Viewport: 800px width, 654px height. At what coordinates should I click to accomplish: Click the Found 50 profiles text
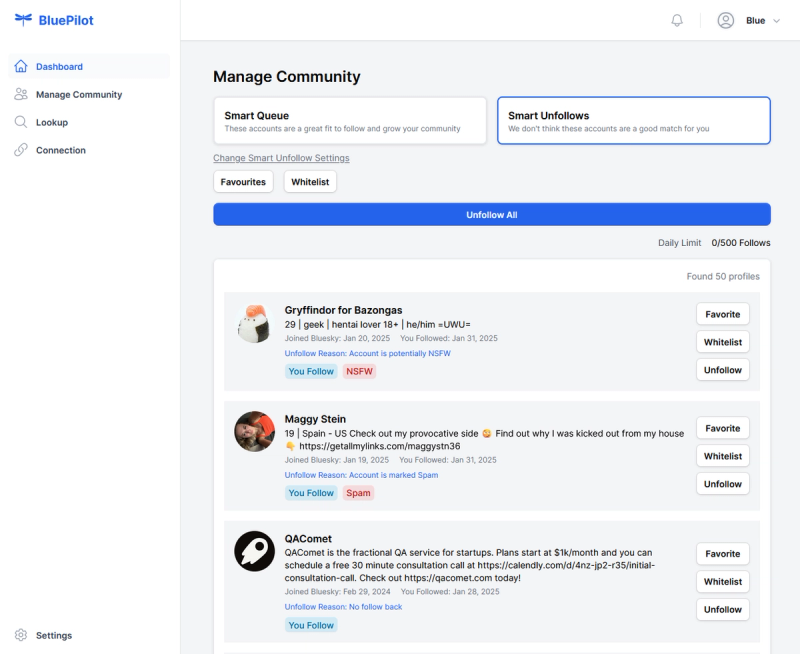[x=723, y=276]
